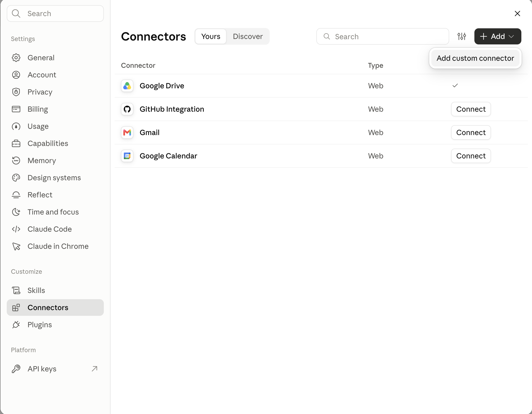The width and height of the screenshot is (532, 414).
Task: Click the Google Drive connected checkmark
Action: [455, 85]
